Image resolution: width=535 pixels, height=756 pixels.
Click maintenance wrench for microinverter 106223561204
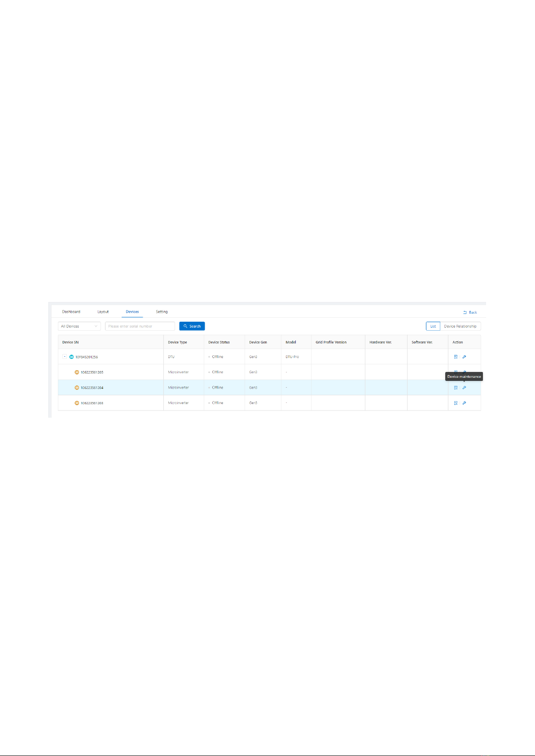pyautogui.click(x=464, y=388)
